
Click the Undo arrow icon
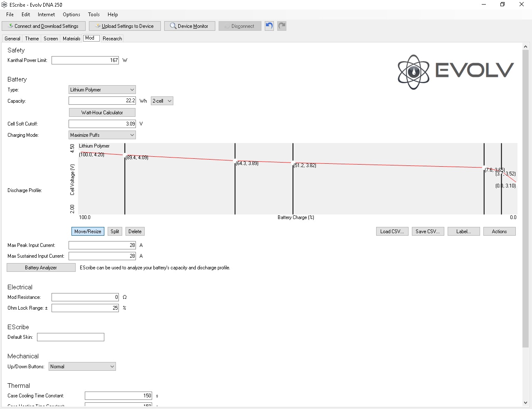click(x=269, y=26)
